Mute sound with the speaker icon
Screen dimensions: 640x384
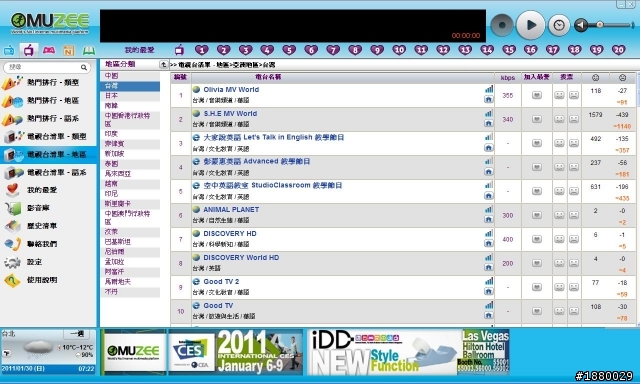(x=581, y=25)
